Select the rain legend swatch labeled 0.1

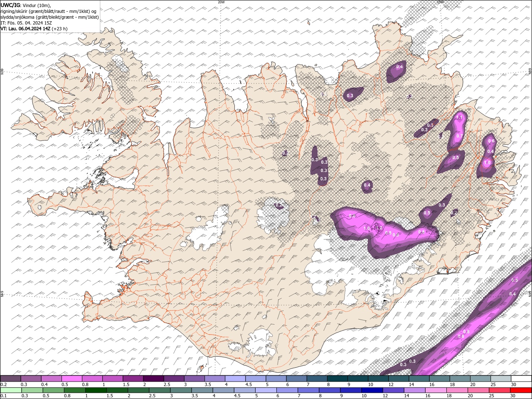11,390
